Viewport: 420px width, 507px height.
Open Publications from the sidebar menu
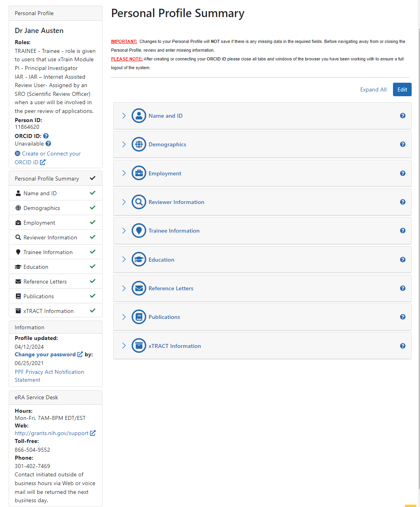[x=39, y=296]
